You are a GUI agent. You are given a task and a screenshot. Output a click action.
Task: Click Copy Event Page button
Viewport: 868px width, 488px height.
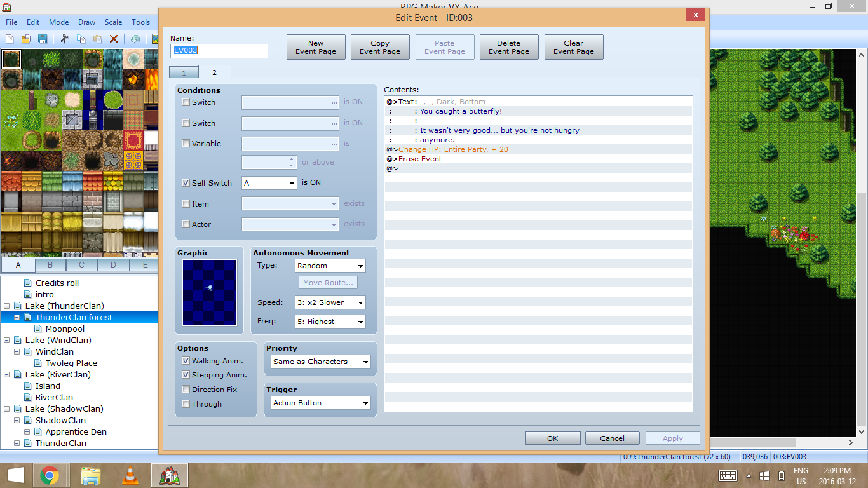[380, 47]
